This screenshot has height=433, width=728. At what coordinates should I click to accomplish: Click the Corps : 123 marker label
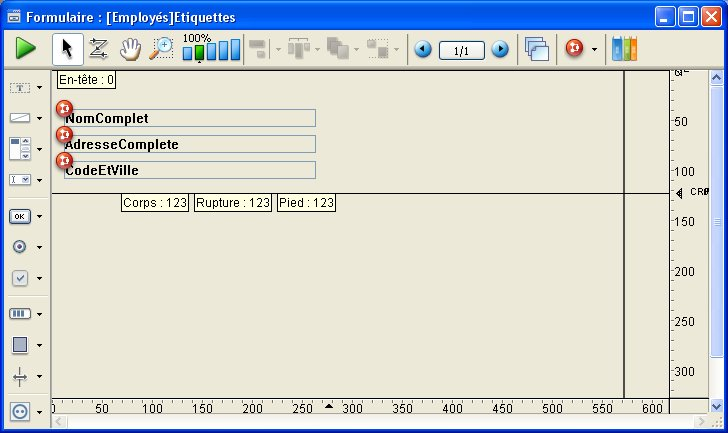click(x=155, y=203)
